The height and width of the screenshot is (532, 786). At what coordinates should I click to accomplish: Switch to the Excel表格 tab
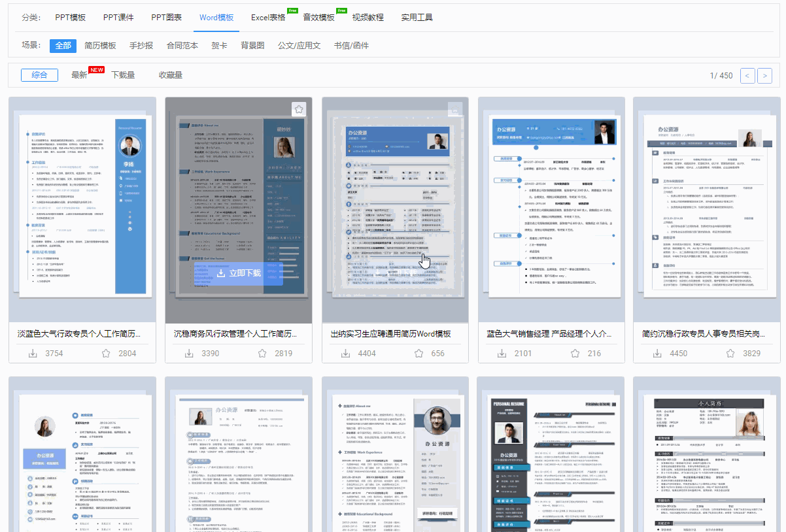point(268,18)
